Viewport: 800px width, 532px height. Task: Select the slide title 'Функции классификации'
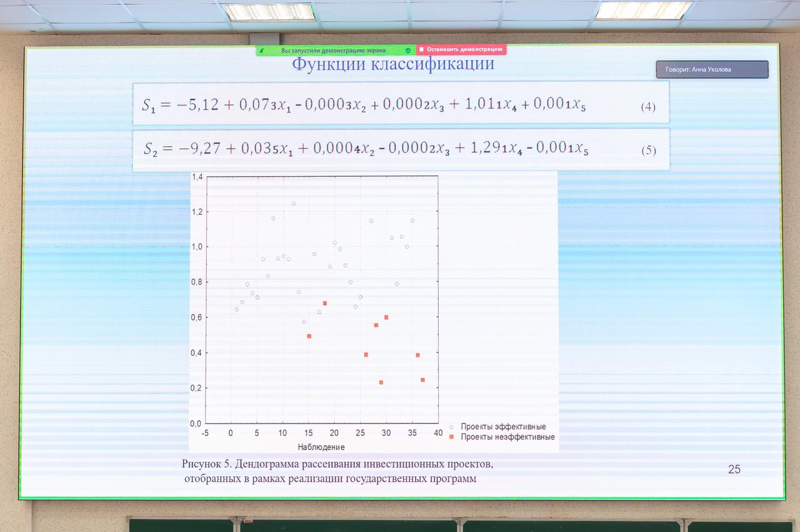coord(394,64)
